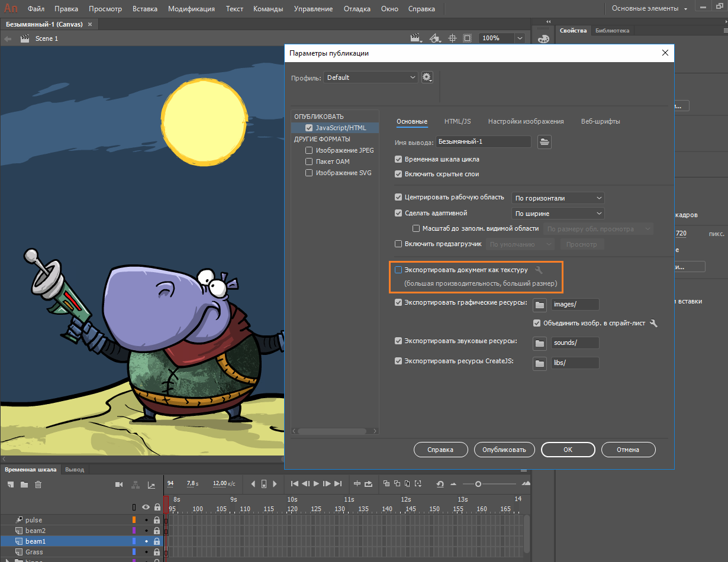Click the profile options gear icon
The image size is (728, 562).
[427, 77]
